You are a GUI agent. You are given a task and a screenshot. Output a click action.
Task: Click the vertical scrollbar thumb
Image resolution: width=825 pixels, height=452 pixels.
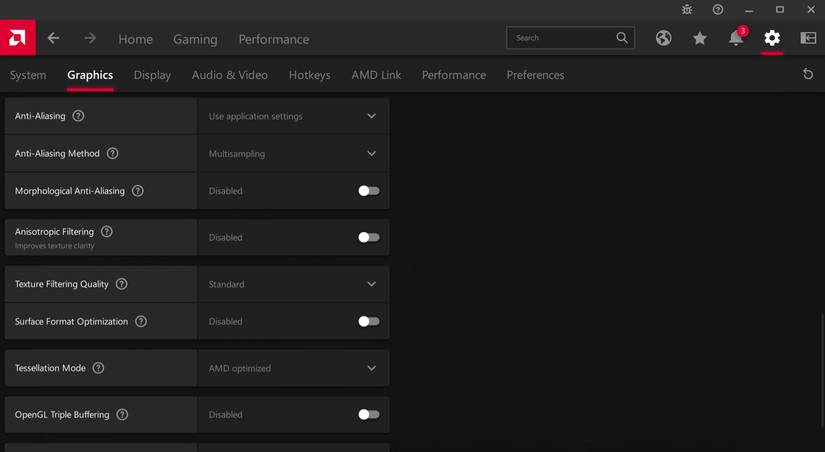pyautogui.click(x=822, y=368)
